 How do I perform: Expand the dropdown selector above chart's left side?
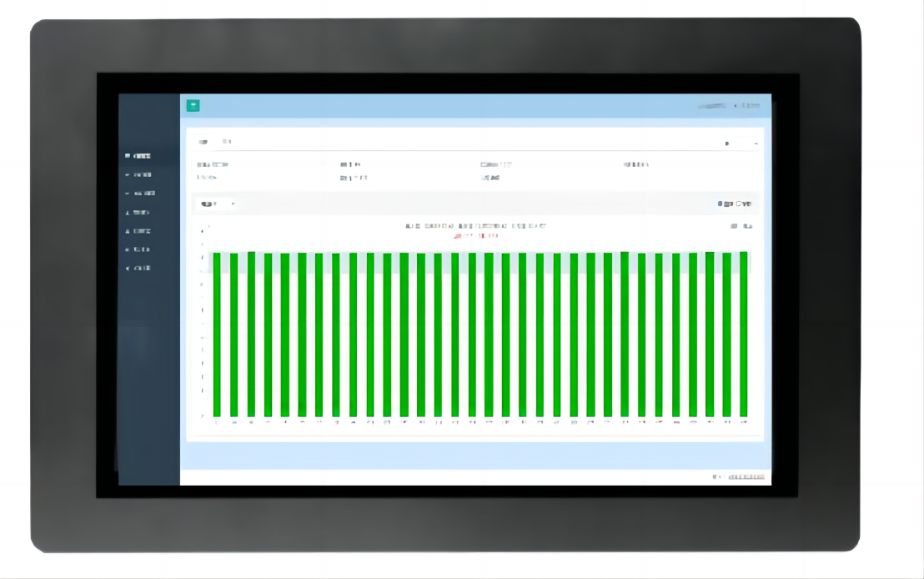pyautogui.click(x=218, y=204)
